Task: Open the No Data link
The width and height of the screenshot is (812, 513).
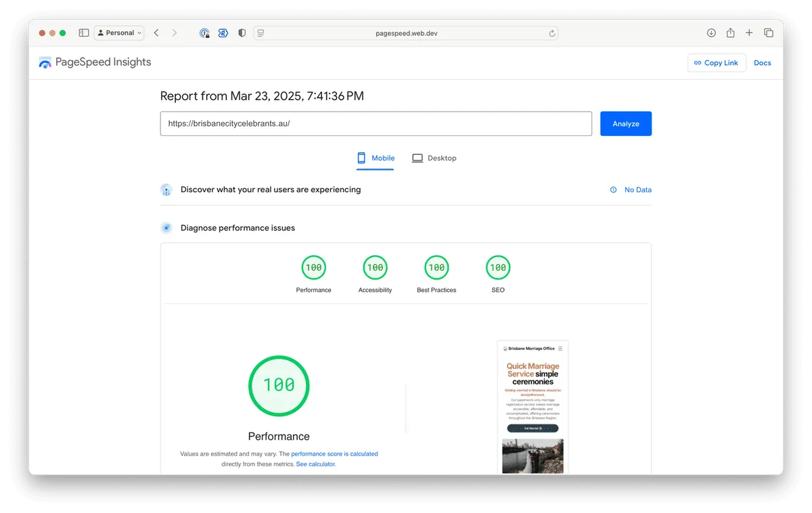Action: pos(638,190)
